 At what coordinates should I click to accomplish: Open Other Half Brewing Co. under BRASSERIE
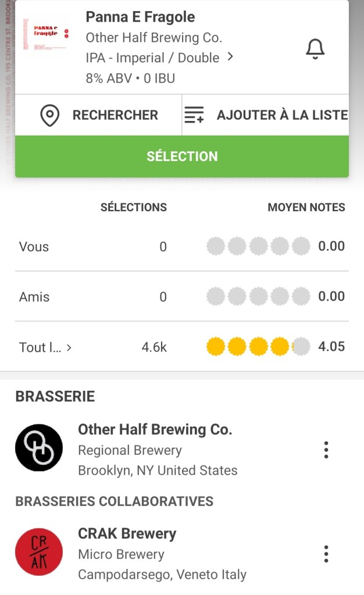[155, 430]
